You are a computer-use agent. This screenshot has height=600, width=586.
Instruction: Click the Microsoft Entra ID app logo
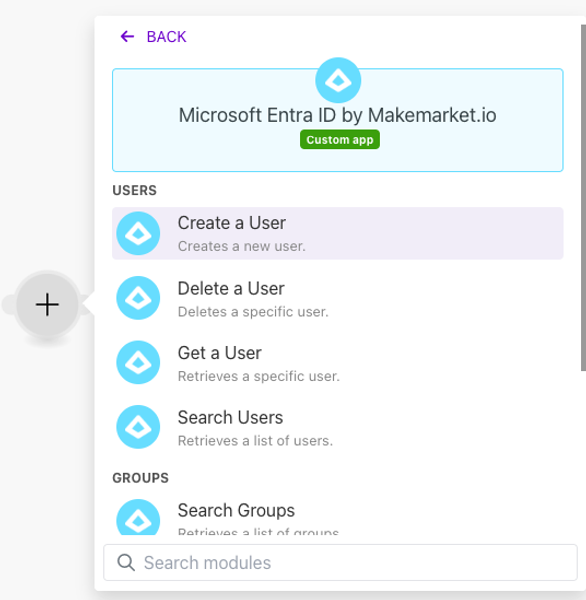coord(338,80)
